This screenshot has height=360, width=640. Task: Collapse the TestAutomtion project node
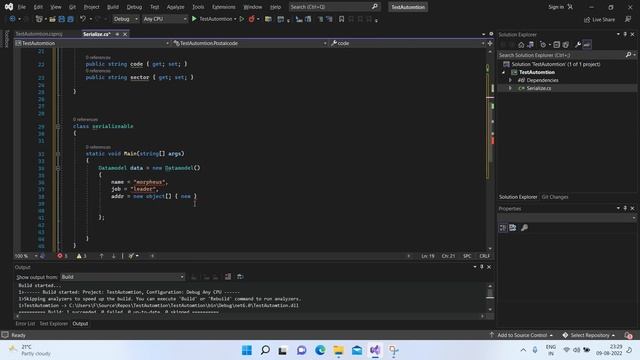(504, 72)
